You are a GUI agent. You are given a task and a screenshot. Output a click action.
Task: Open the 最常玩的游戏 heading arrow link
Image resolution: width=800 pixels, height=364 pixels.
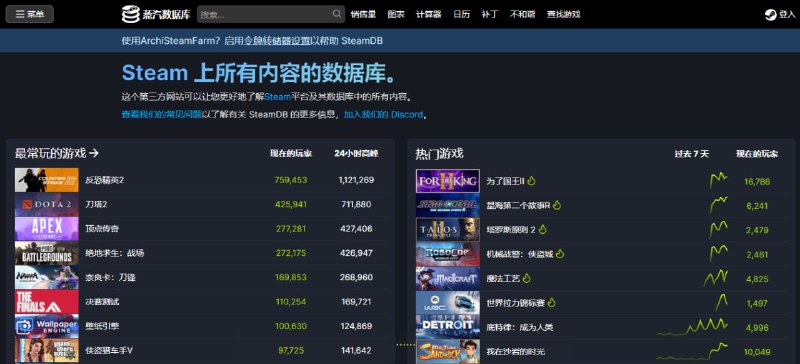[x=57, y=153]
